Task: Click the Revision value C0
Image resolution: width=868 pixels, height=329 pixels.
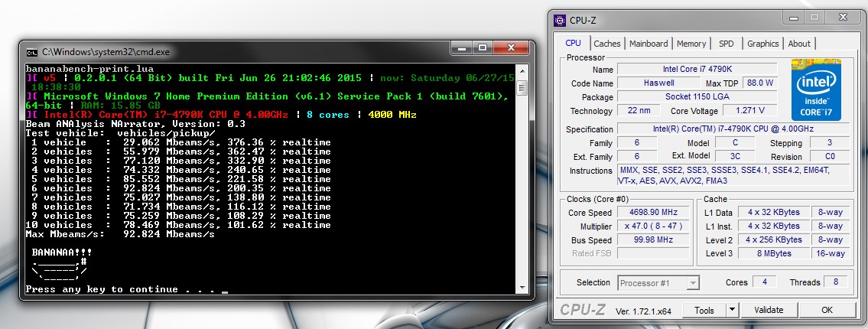Action: click(830, 156)
